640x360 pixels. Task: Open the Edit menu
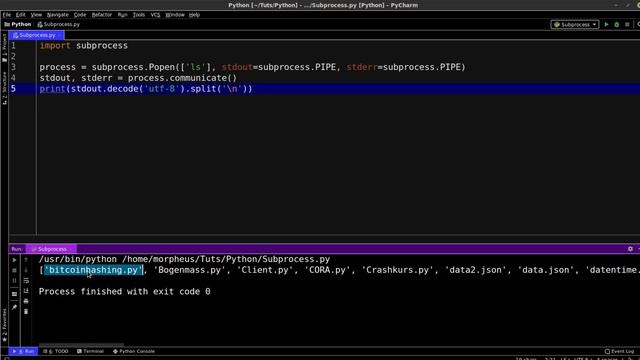[20, 15]
